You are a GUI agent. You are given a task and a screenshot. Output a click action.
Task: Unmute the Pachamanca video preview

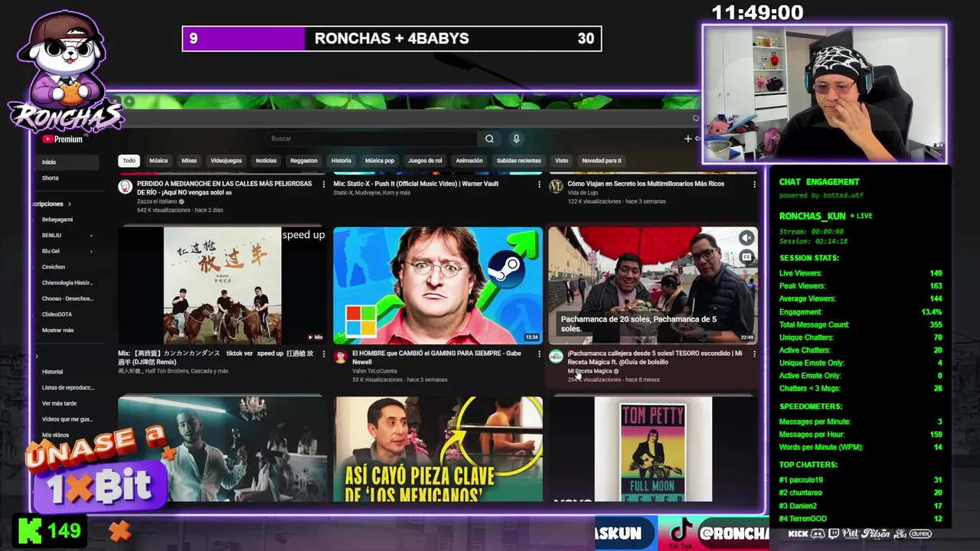(746, 238)
